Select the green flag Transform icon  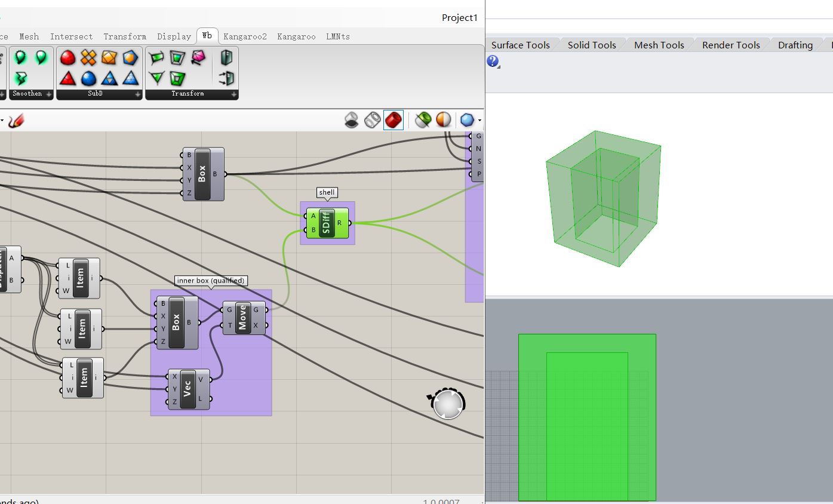[x=157, y=57]
